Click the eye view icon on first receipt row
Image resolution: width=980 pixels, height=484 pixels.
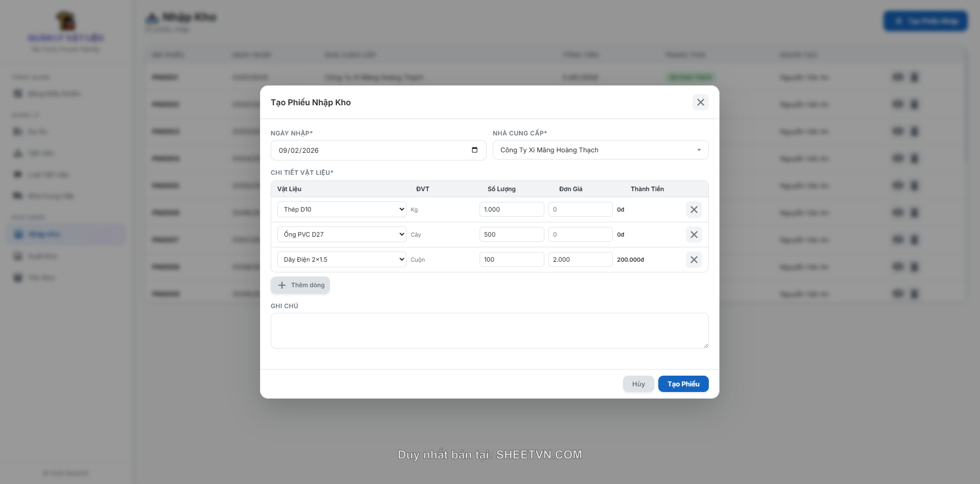(x=898, y=77)
